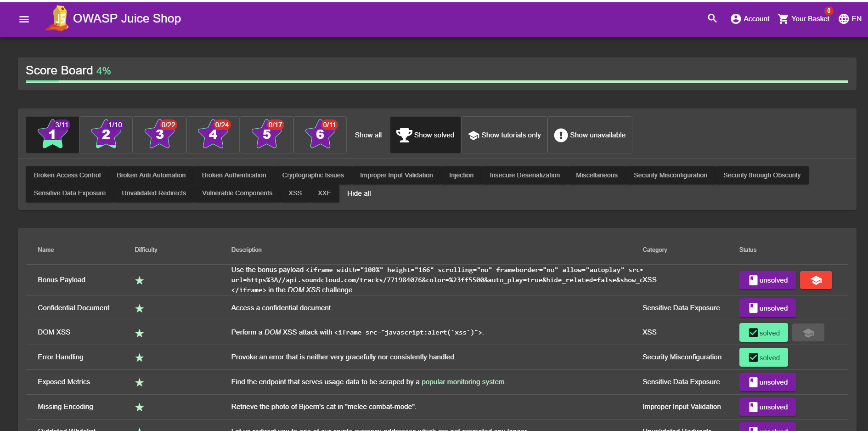The height and width of the screenshot is (431, 868).
Task: Click the Description column header
Action: [x=247, y=250]
